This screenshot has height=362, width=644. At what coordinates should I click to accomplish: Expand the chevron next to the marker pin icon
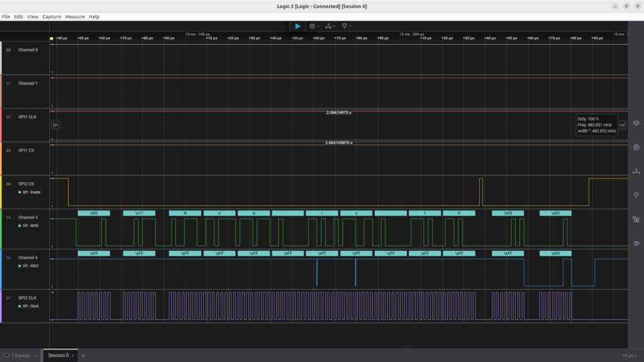click(350, 26)
